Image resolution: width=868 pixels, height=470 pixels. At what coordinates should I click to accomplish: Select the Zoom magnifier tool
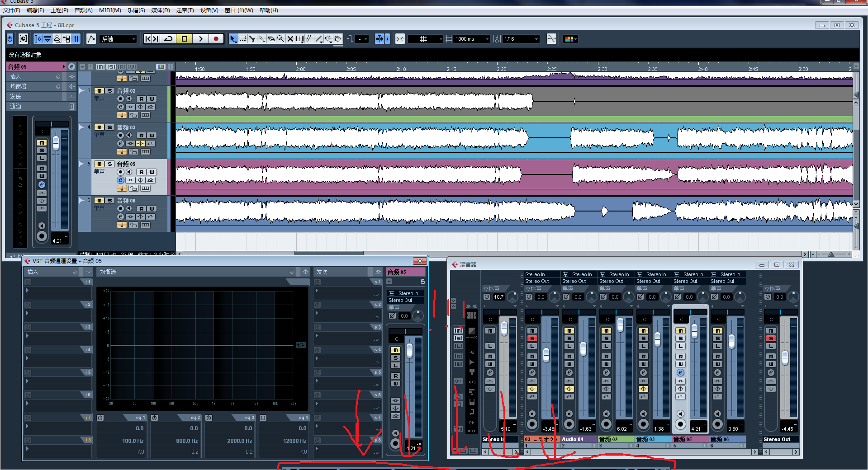pyautogui.click(x=280, y=39)
